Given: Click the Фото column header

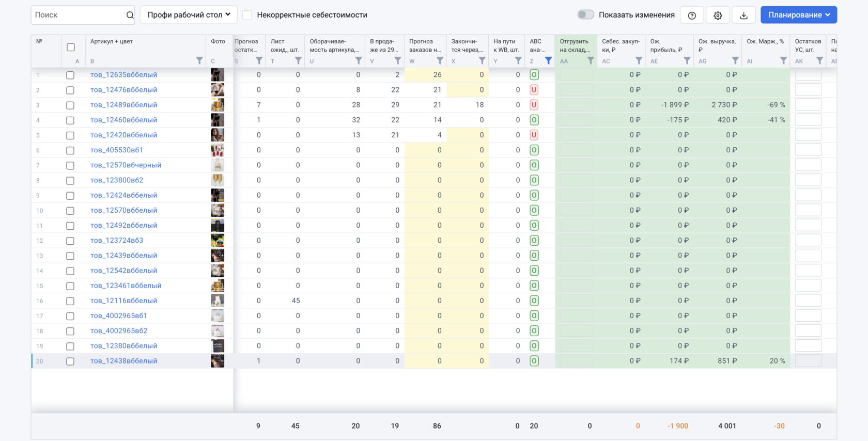Looking at the screenshot, I should 218,42.
